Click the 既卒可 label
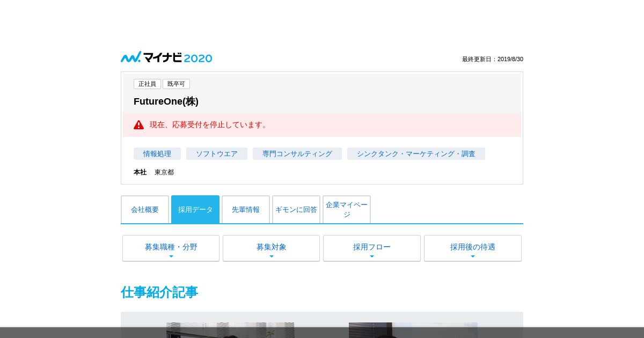This screenshot has height=338, width=644. (x=176, y=84)
